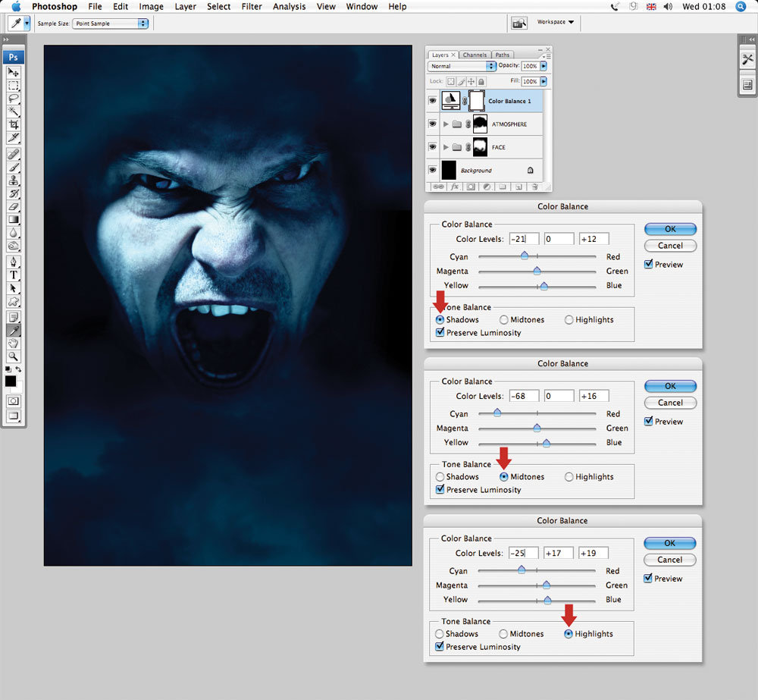Click OK in the Highlights-selected Color Balance dialog

pos(670,543)
